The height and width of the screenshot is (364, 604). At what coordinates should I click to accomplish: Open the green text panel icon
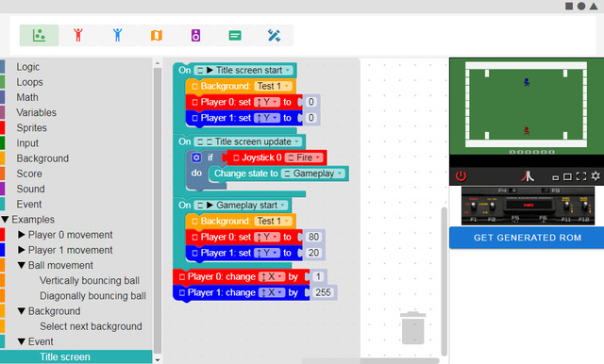click(x=235, y=36)
